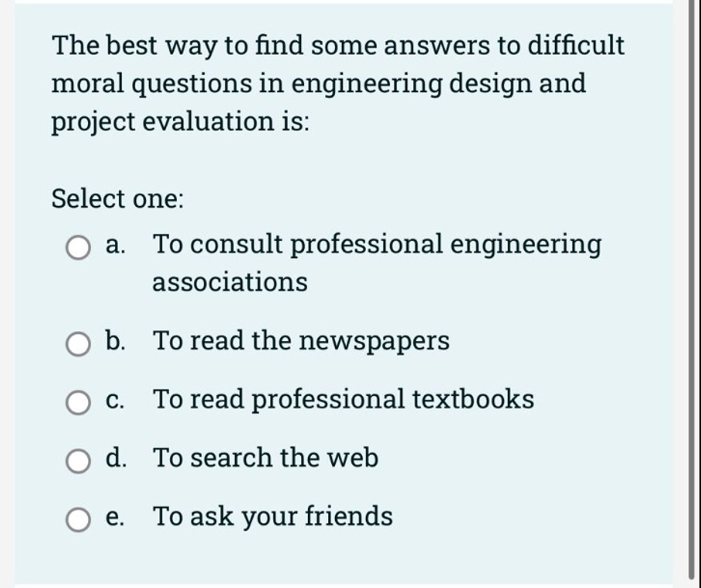Click the option label letter 'c.'
The width and height of the screenshot is (701, 588).
pos(115,399)
